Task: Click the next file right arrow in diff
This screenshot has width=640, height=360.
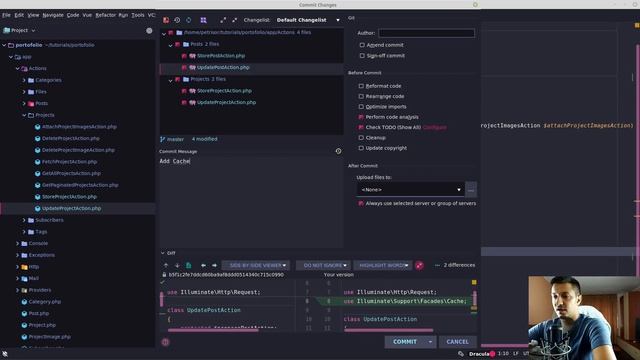Action: pyautogui.click(x=214, y=265)
